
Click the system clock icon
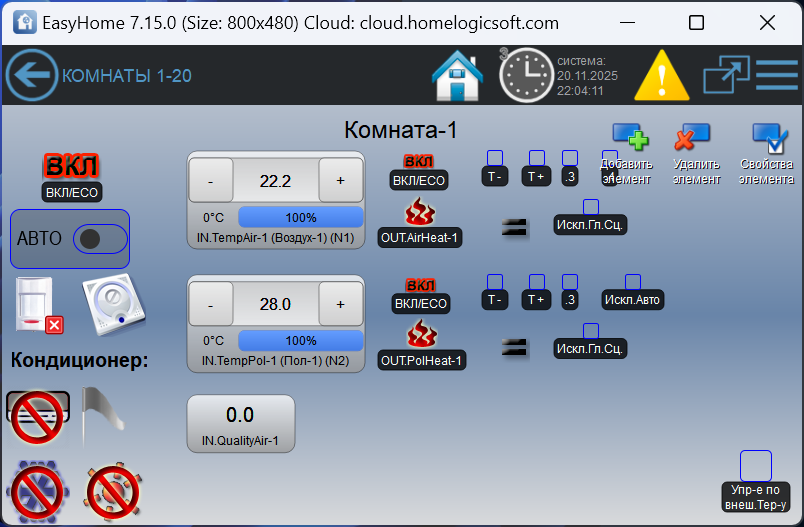coord(525,75)
